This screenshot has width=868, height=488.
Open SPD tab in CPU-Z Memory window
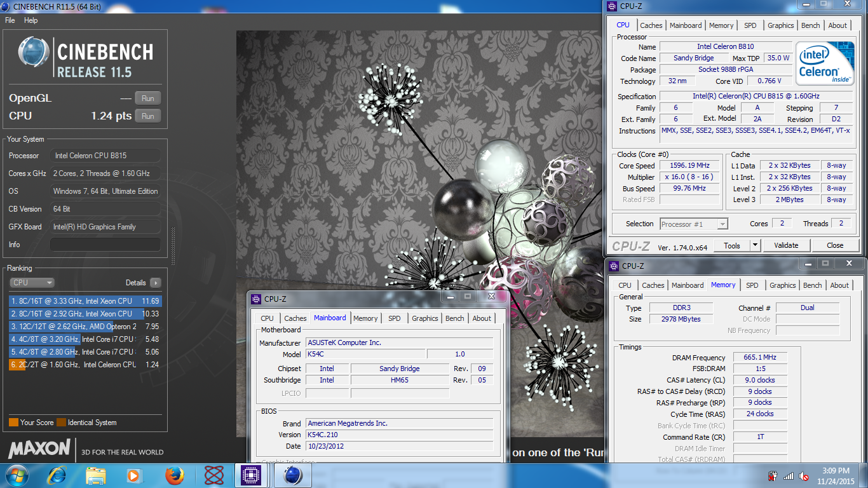coord(752,285)
